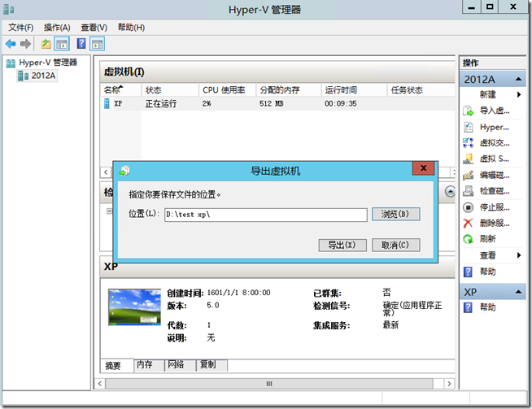The width and height of the screenshot is (532, 409).
Task: Click the 导入虚... import VM action icon
Action: point(469,111)
